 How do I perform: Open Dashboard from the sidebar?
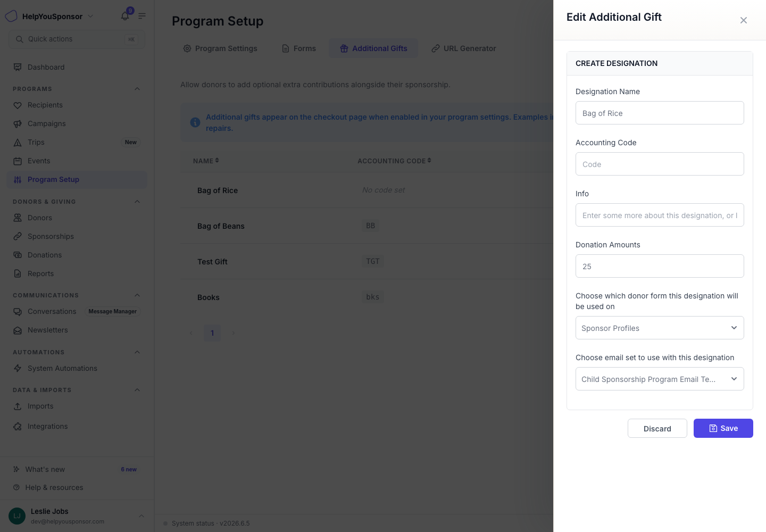point(77,67)
